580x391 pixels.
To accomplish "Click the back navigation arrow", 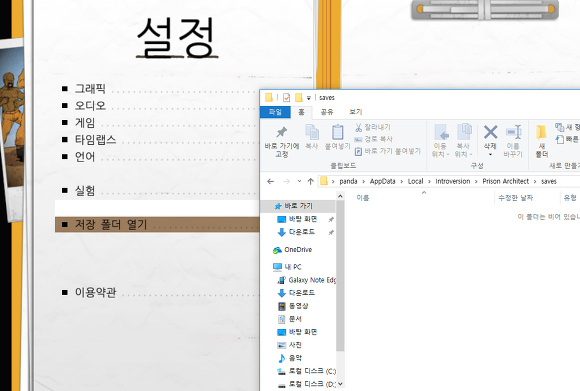I will click(270, 181).
